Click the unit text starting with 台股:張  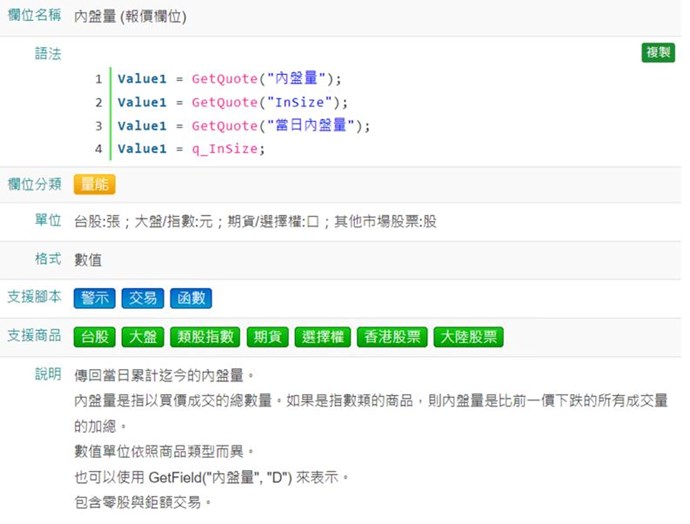point(255,221)
